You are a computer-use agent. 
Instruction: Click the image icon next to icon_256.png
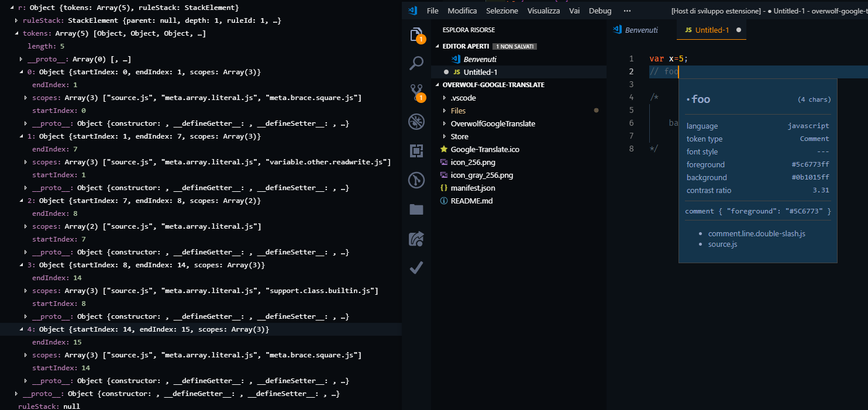[x=444, y=162]
